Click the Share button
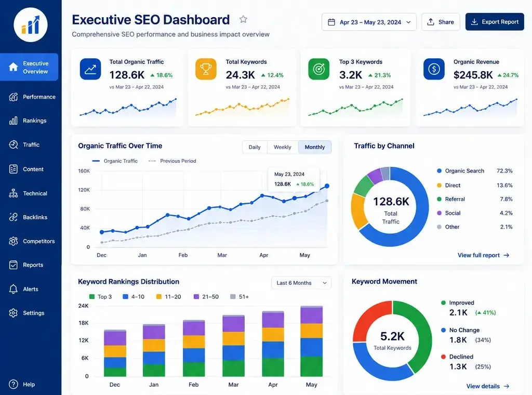The width and height of the screenshot is (532, 395). click(441, 22)
